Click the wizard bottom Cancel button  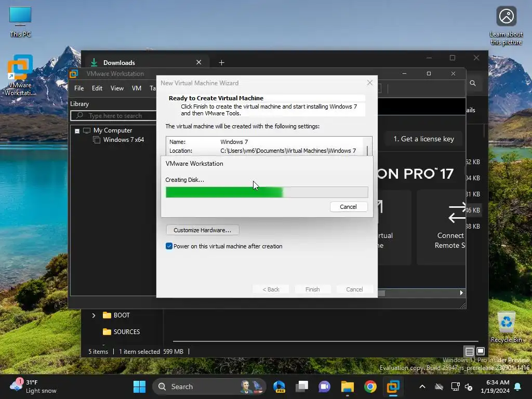click(354, 289)
